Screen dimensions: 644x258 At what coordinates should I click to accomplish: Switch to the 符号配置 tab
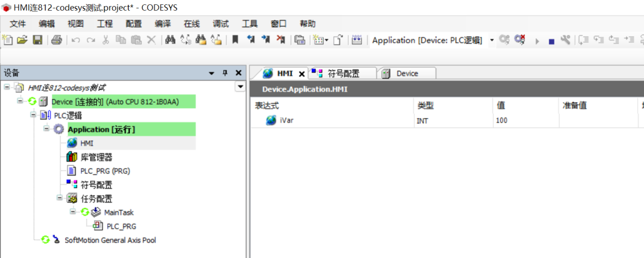point(342,73)
